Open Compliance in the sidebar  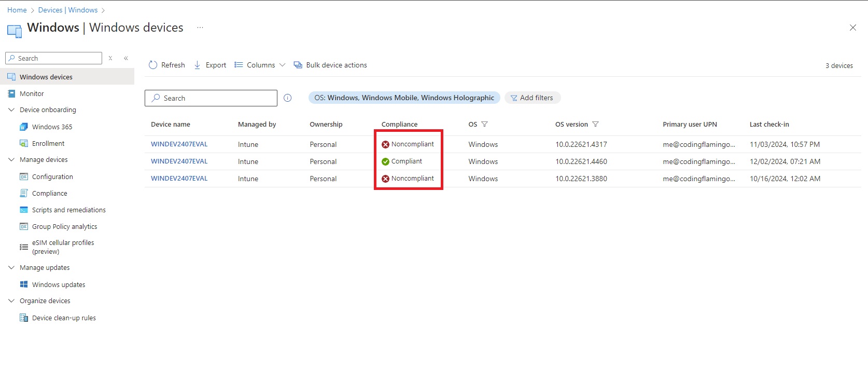(x=49, y=194)
